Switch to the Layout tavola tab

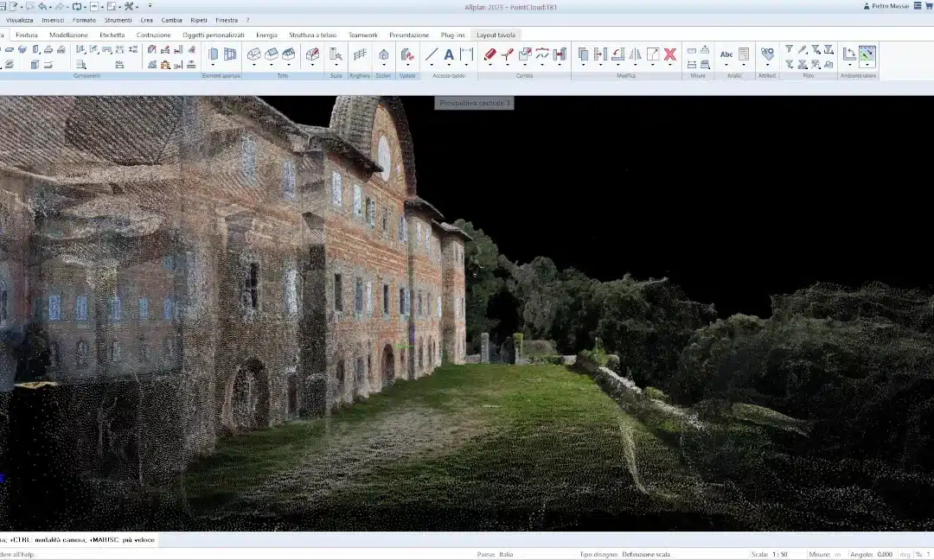pos(496,35)
